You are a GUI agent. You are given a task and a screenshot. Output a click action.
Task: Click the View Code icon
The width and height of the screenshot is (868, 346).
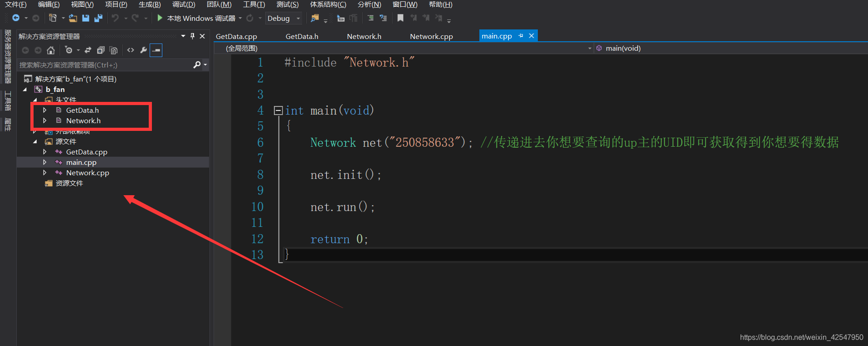tap(131, 50)
